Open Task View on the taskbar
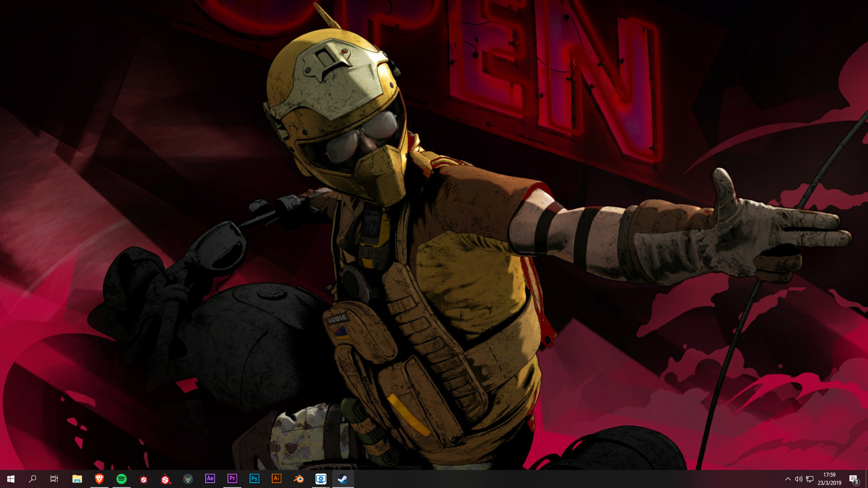Viewport: 868px width, 488px height. tap(54, 479)
